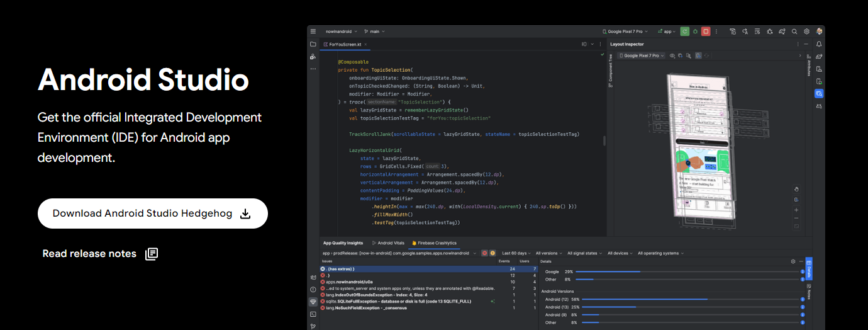Open the Read release notes link
This screenshot has height=330, width=868.
pos(100,254)
